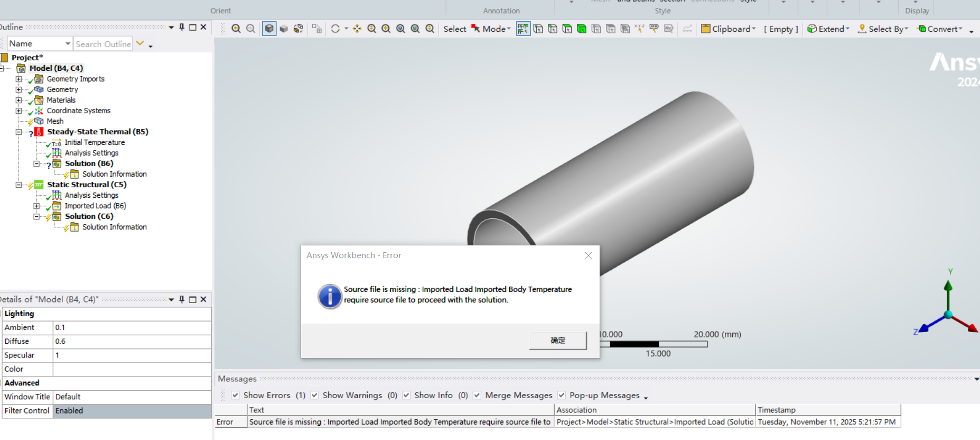The height and width of the screenshot is (440, 980).
Task: Toggle shaded exterior and edges display
Action: [269, 29]
